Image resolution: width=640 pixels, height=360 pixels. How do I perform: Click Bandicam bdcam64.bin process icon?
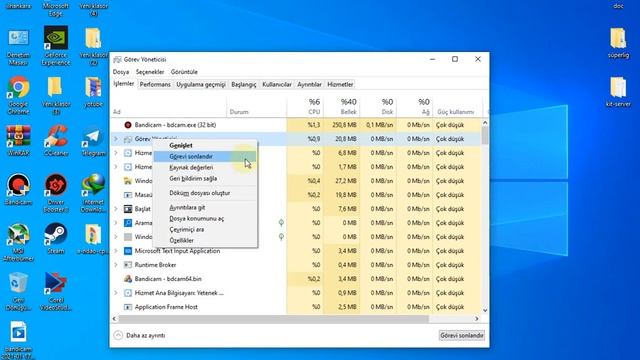tap(128, 279)
